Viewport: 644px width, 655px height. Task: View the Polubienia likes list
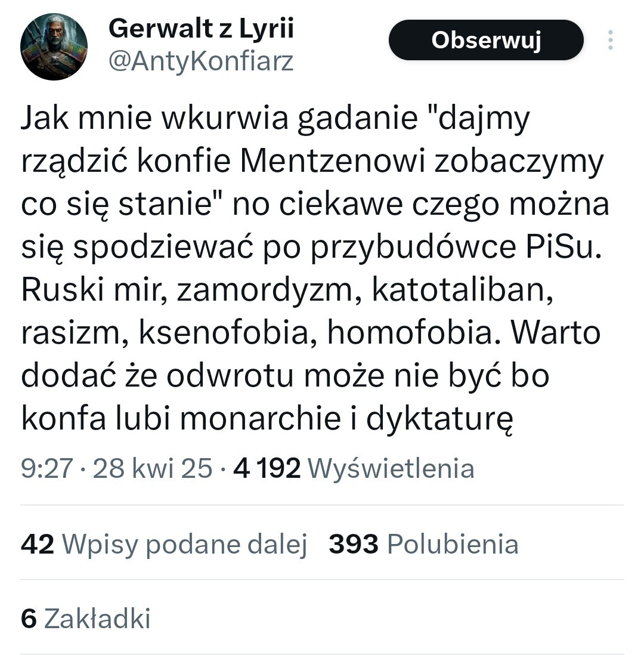tap(453, 543)
